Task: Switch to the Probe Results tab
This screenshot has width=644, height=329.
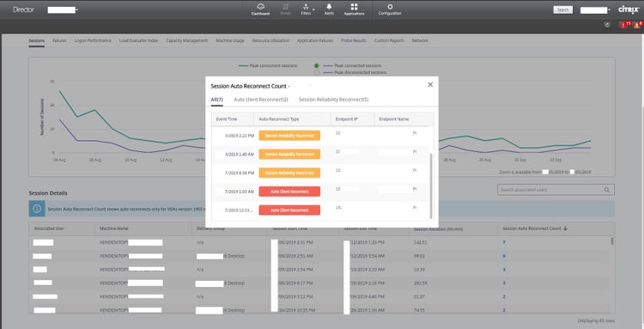Action: (x=354, y=40)
